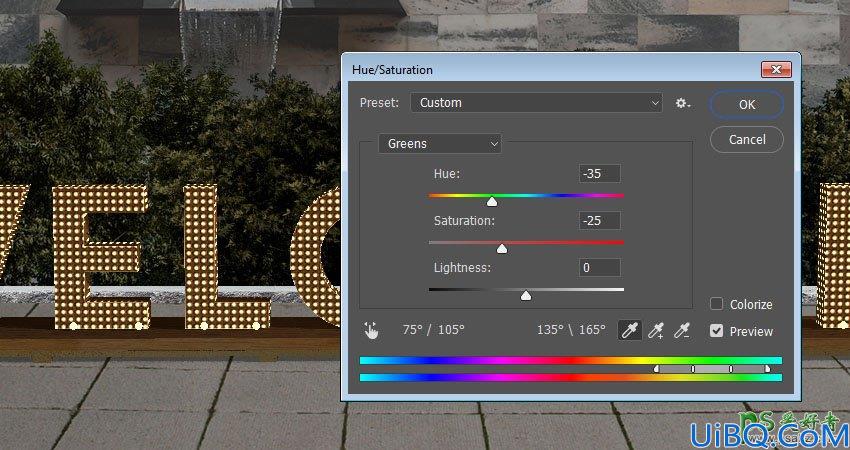Click the rightmost range falloff marker on color bar
This screenshot has height=450, width=850.
click(767, 369)
